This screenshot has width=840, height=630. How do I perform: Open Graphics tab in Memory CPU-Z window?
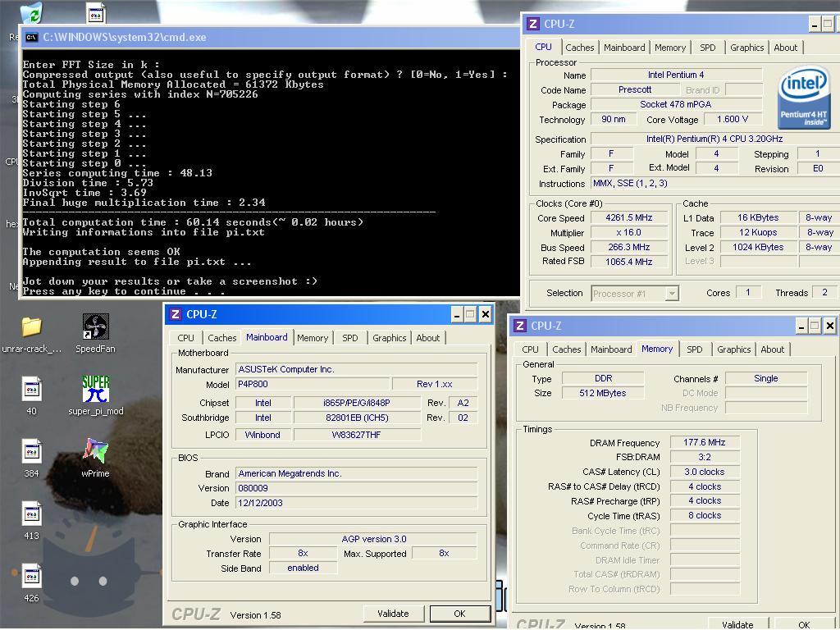coord(734,349)
